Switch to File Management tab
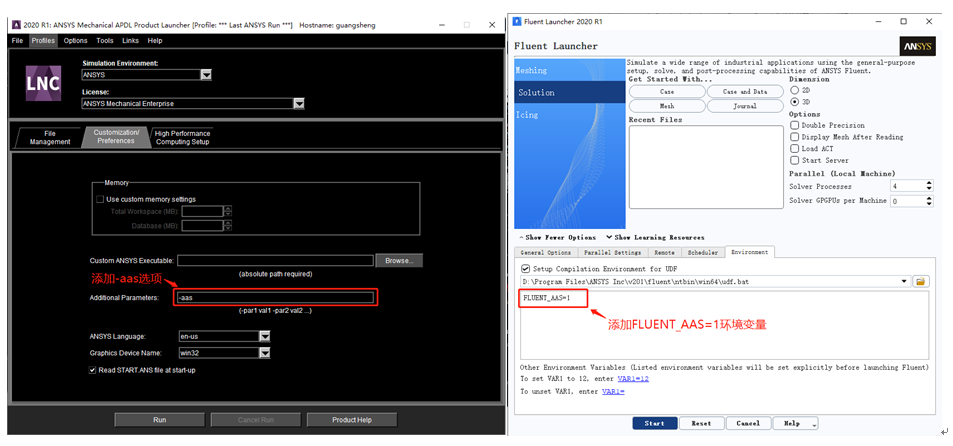Screen dimensions: 953x446 point(49,138)
